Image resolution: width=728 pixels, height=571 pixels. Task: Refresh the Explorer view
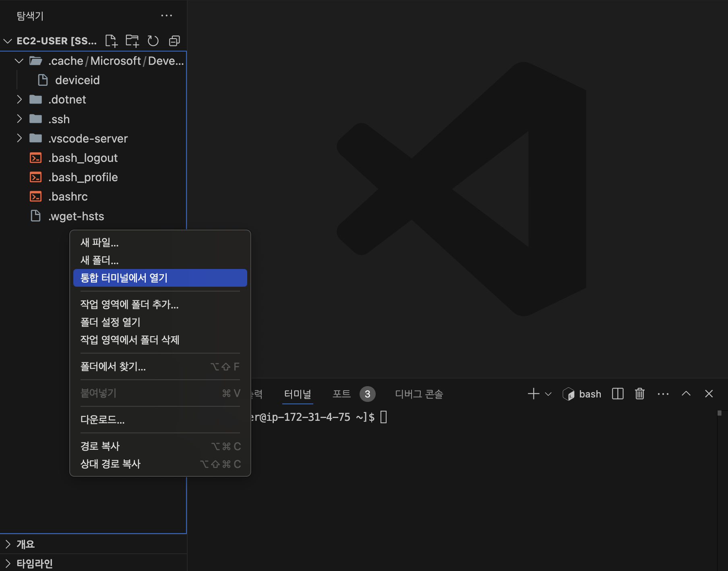click(153, 40)
